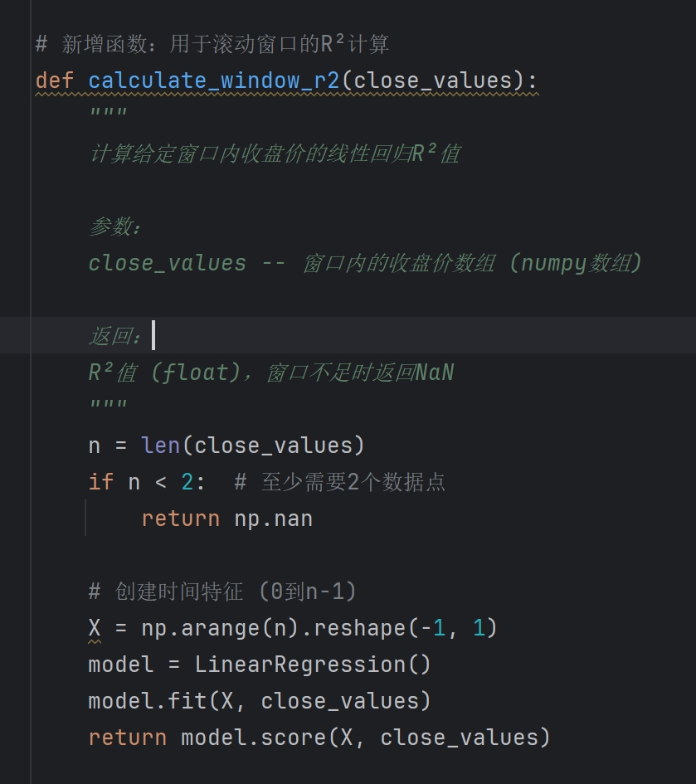The image size is (696, 784).
Task: Click the docstring line describing linear regression R²
Action: (x=275, y=153)
